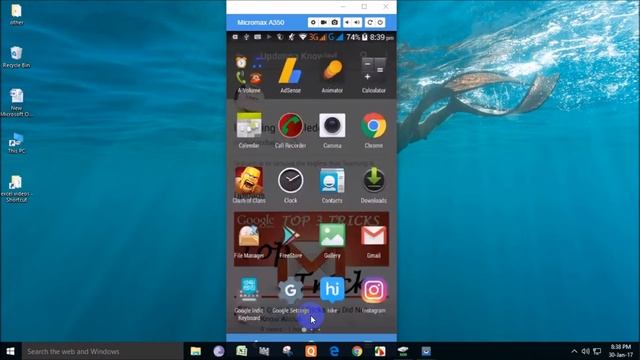
Task: Click the power icon in the Micromax toolbar
Action: click(380, 22)
